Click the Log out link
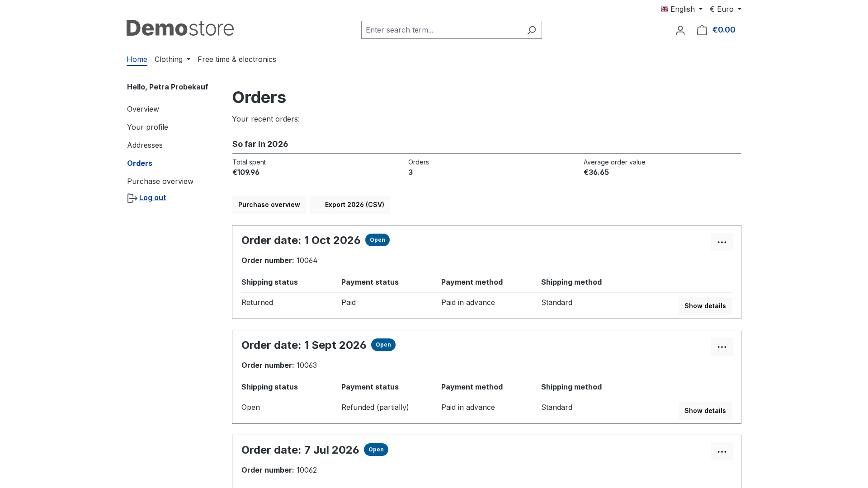868x488 pixels. tap(152, 197)
